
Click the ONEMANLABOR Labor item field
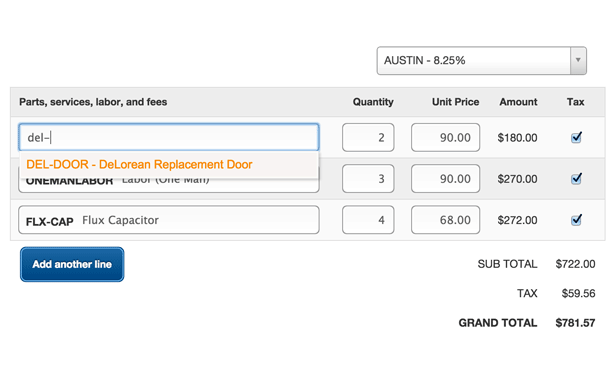(x=169, y=186)
